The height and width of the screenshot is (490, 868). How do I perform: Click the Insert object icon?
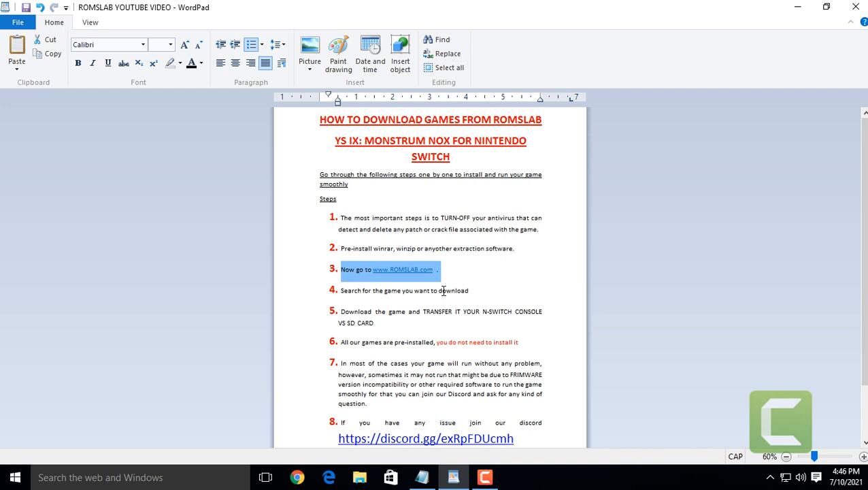click(400, 46)
